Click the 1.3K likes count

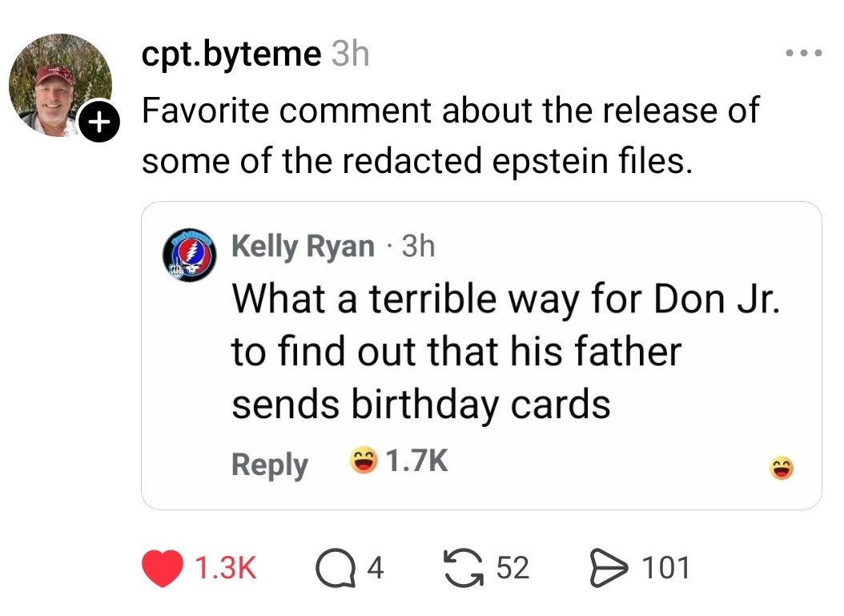coord(227,568)
